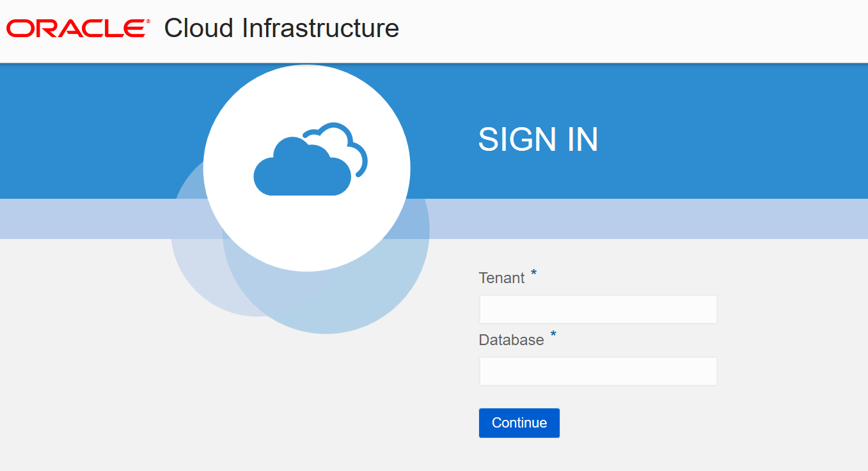Click the SIGN IN heading
This screenshot has height=471, width=868.
click(x=538, y=140)
